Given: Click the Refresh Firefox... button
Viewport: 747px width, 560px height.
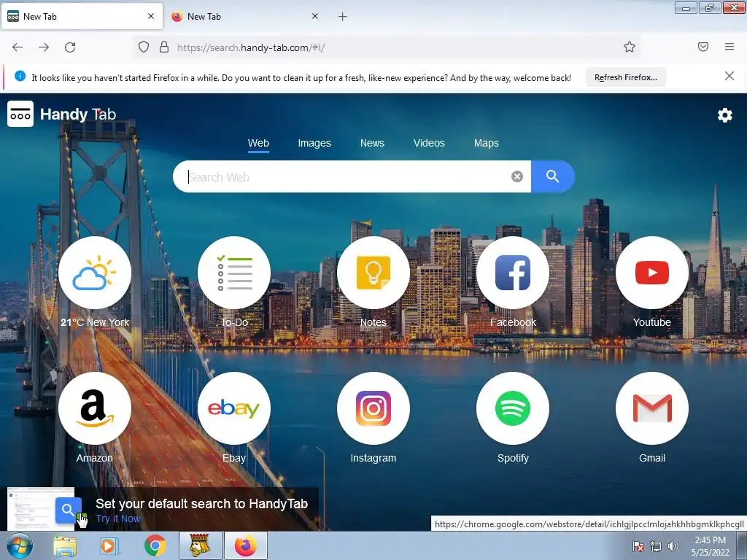Looking at the screenshot, I should point(625,77).
